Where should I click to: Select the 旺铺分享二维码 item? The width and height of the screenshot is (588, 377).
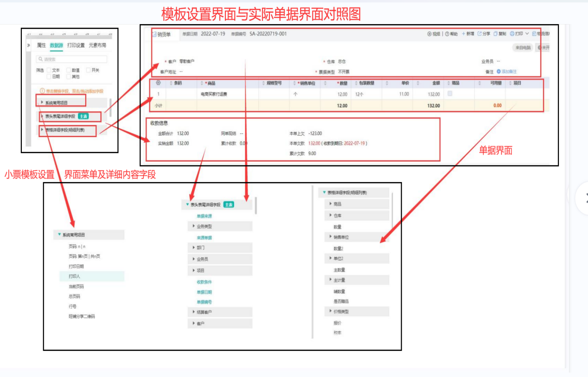click(x=82, y=317)
